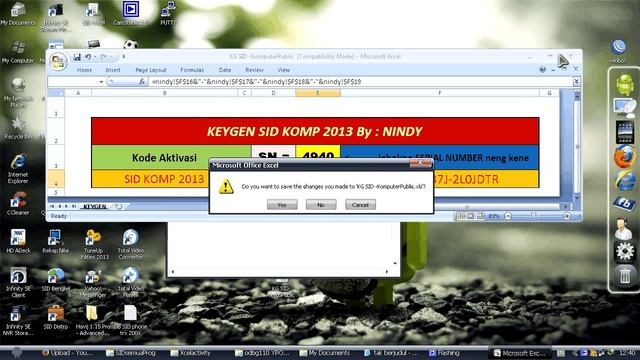Open the Recycle Bin desktop icon
Image resolution: width=640 pixels, height=360 pixels.
18,128
